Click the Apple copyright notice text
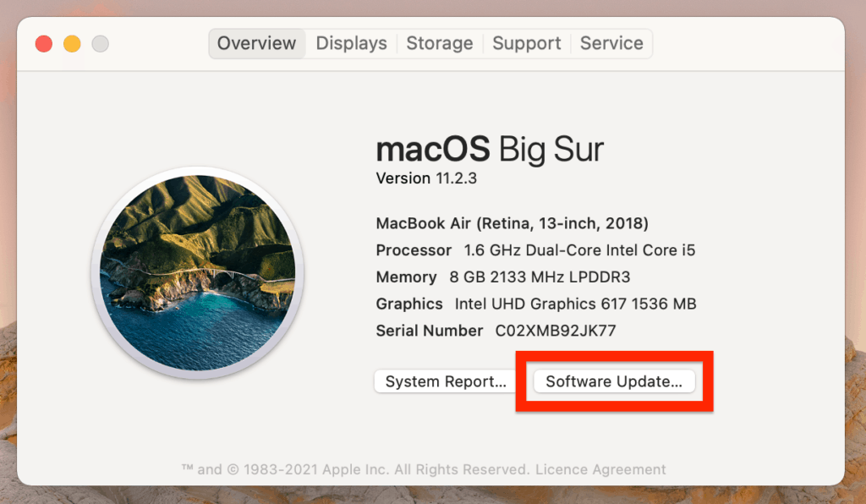 (x=355, y=469)
